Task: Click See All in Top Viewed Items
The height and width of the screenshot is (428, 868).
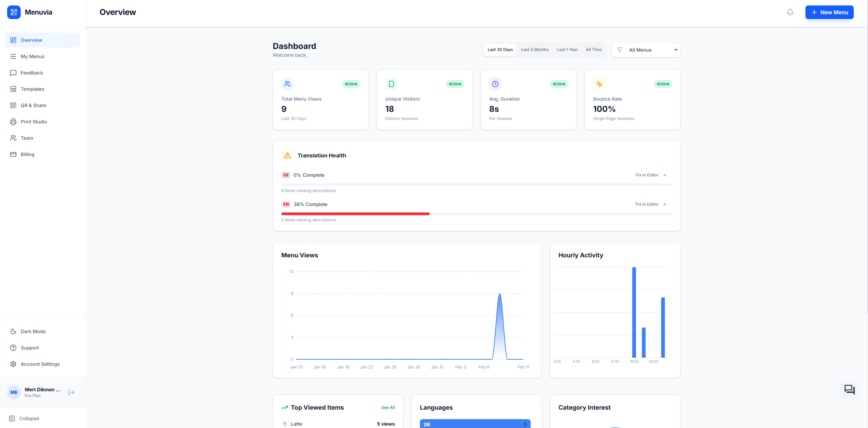Action: pos(387,407)
